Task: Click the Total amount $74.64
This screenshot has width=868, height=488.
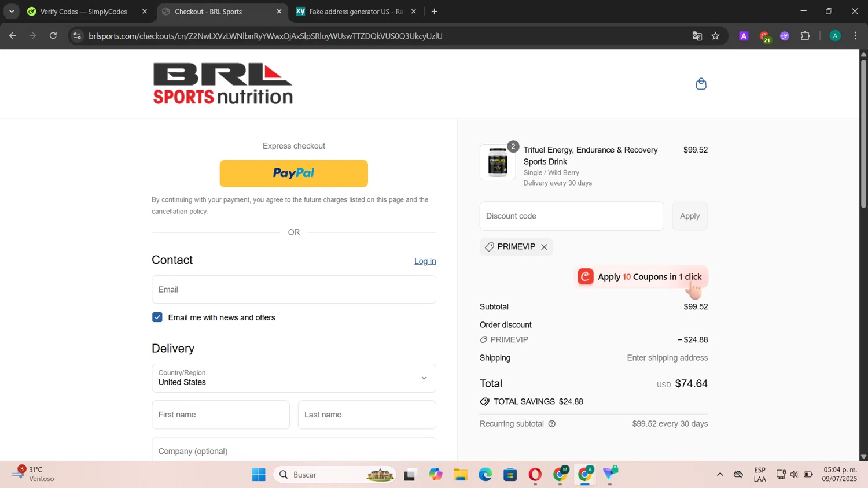Action: point(691,384)
